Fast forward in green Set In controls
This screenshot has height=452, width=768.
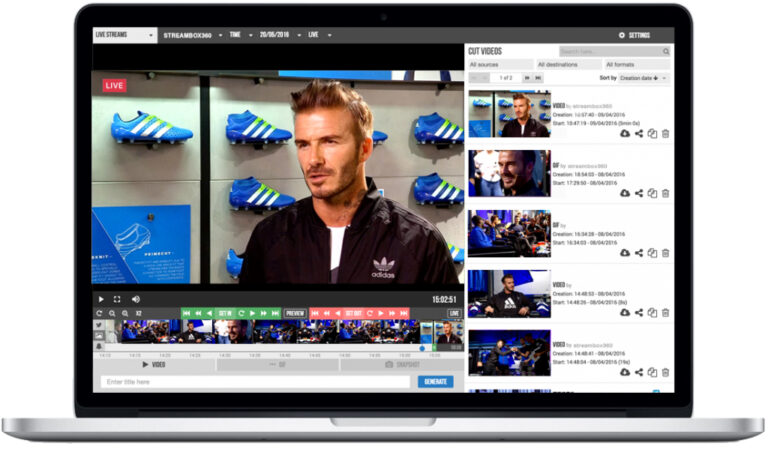click(x=264, y=313)
